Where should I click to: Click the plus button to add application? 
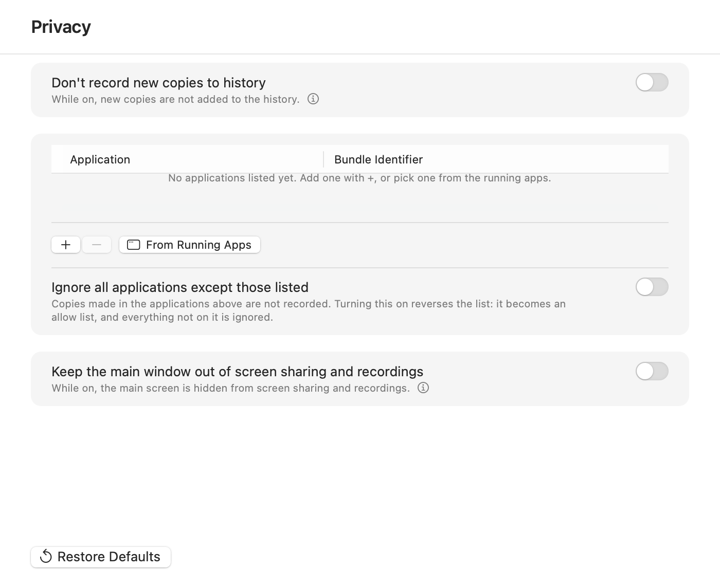click(x=66, y=245)
